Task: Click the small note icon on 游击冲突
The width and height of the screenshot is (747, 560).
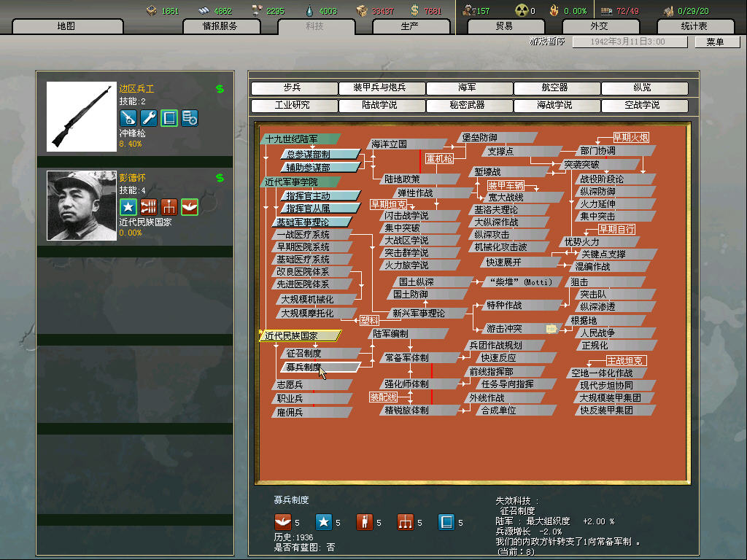Action: click(x=551, y=329)
